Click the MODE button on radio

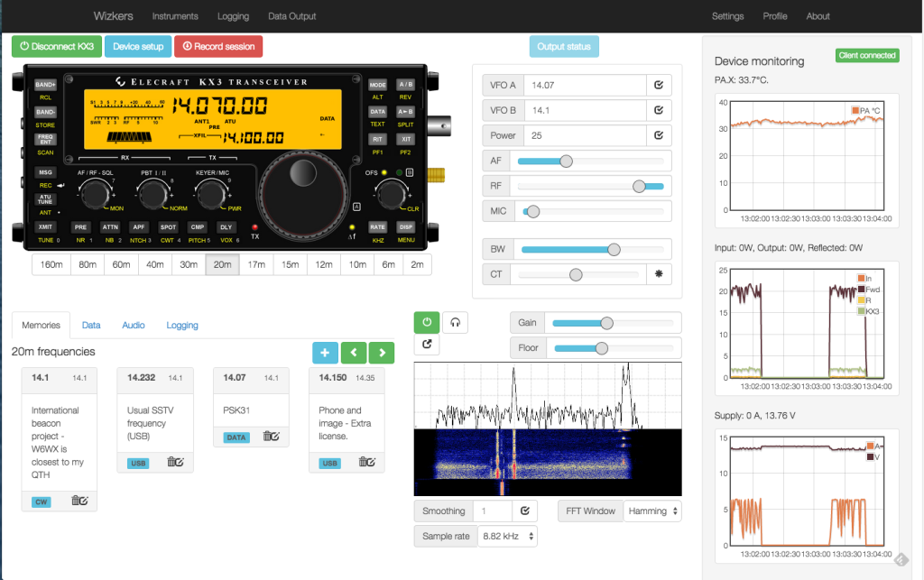[378, 85]
